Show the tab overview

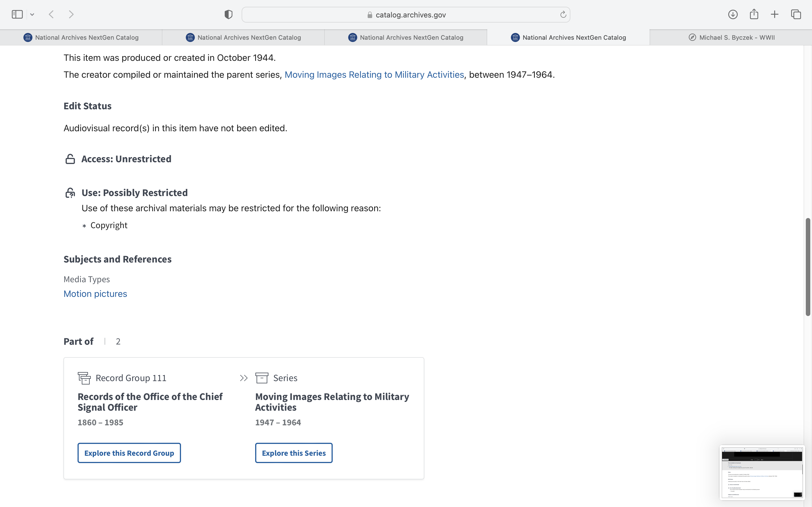[796, 14]
